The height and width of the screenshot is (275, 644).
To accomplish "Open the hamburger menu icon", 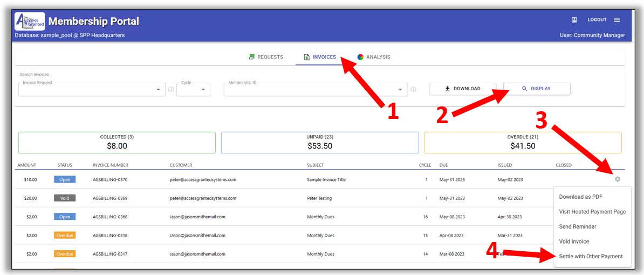I will [617, 20].
